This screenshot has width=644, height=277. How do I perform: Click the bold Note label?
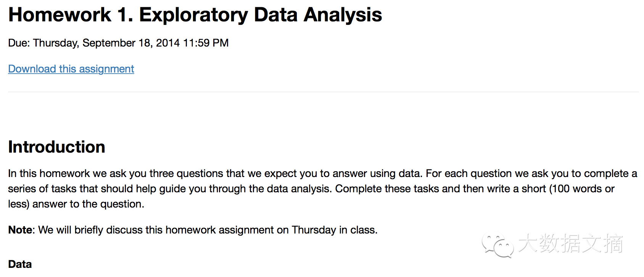pos(21,230)
